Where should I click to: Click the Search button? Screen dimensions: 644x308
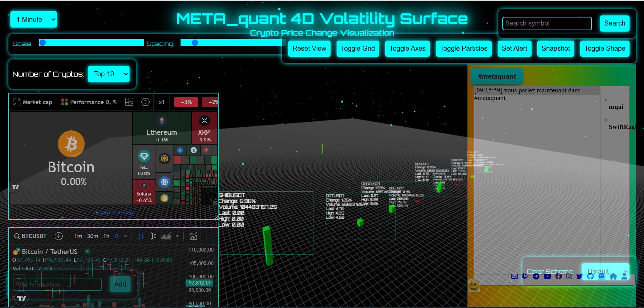pyautogui.click(x=614, y=23)
